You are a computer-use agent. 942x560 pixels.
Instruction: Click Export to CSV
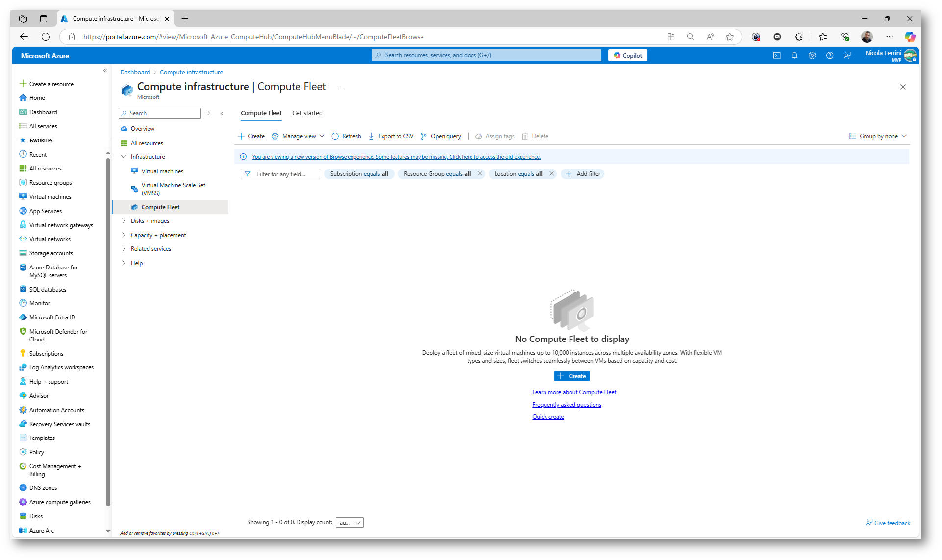point(391,136)
